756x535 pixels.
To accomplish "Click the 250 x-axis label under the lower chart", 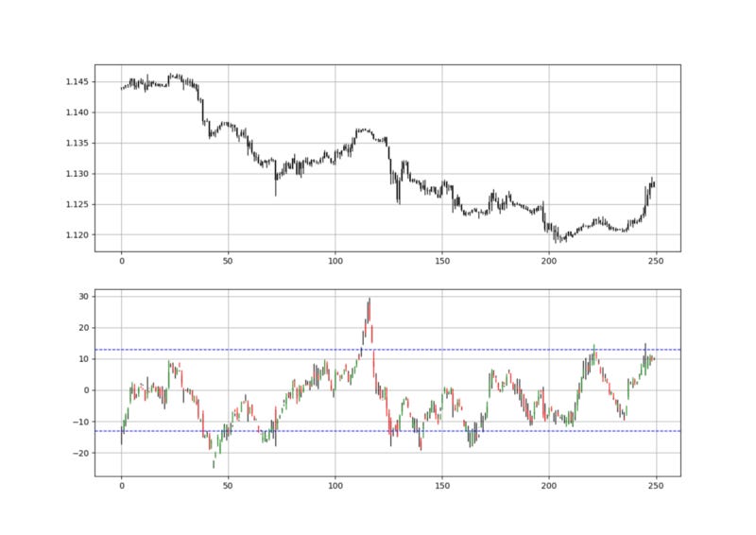I will (656, 486).
